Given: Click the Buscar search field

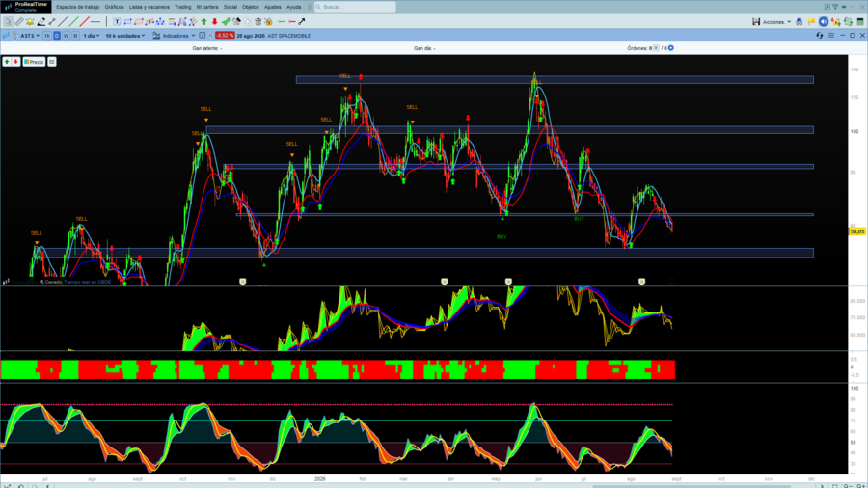Looking at the screenshot, I should (x=355, y=7).
